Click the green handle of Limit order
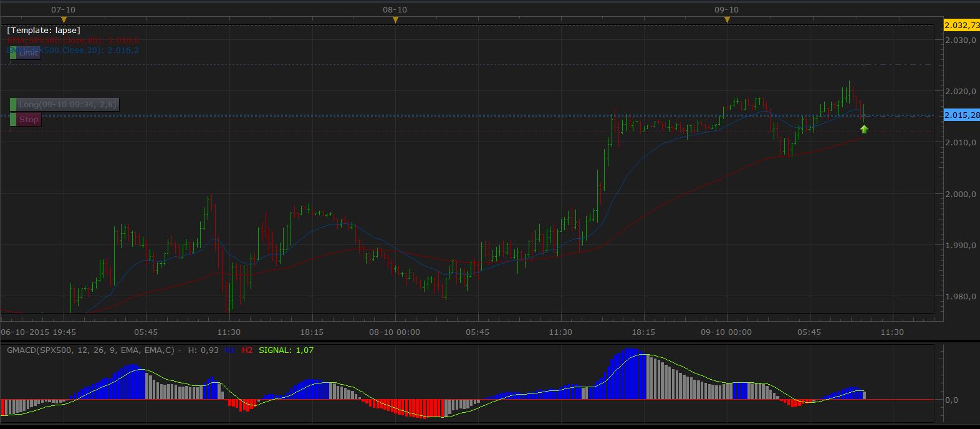980x429 pixels. (x=13, y=53)
